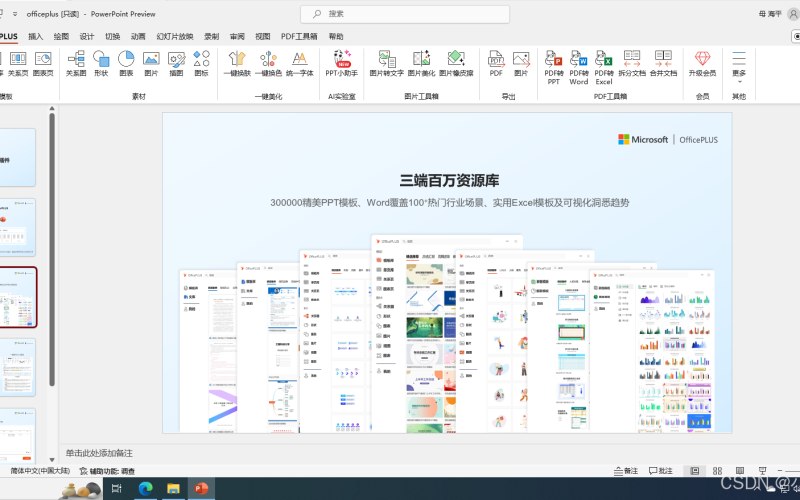Open the 插图 illustrations library

coord(176,64)
